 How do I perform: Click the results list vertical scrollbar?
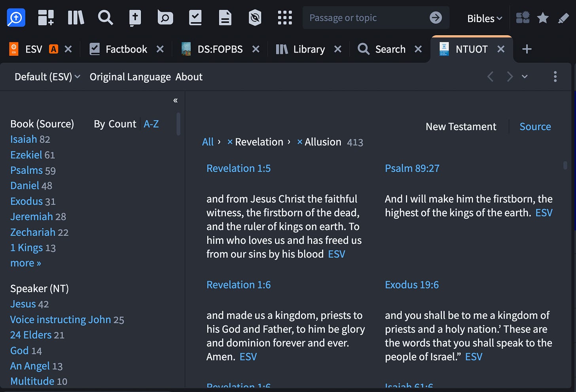[x=565, y=165]
